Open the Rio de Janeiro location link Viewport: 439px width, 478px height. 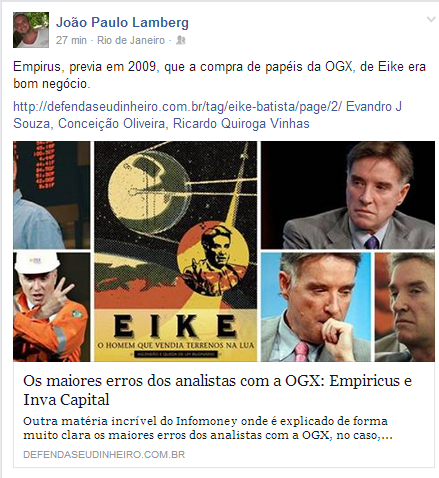pyautogui.click(x=131, y=40)
